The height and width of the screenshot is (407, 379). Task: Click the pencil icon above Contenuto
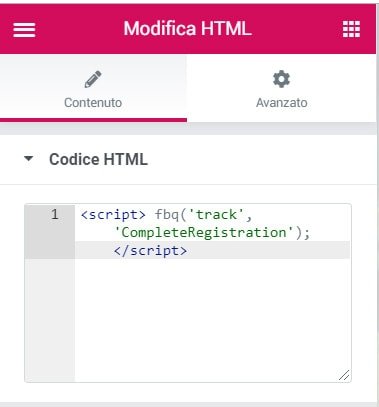coord(93,79)
